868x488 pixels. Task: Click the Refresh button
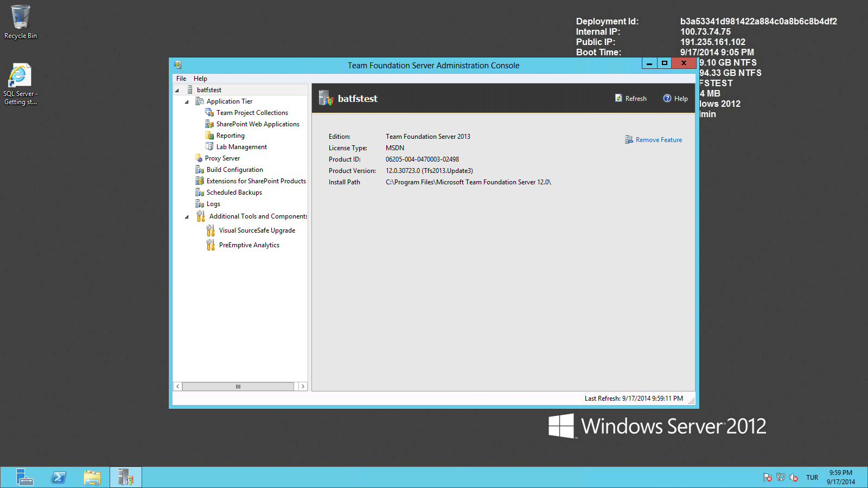click(x=631, y=98)
